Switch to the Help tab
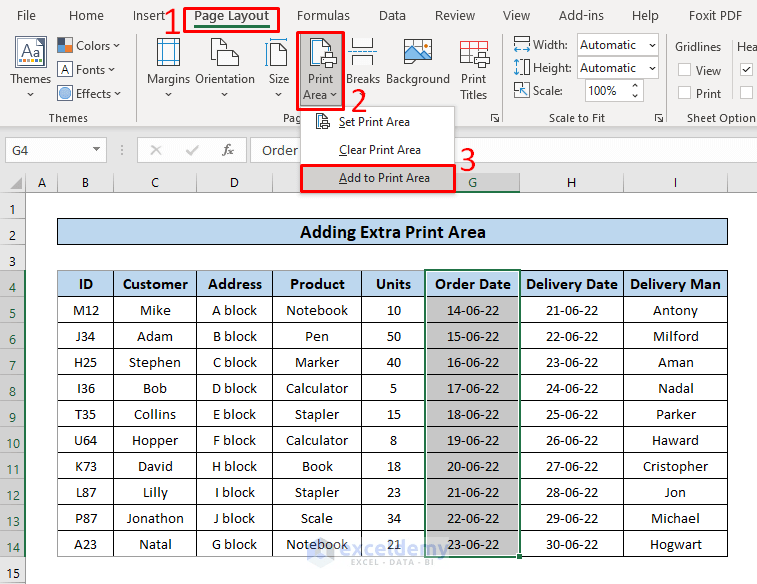The height and width of the screenshot is (584, 757). coord(645,16)
